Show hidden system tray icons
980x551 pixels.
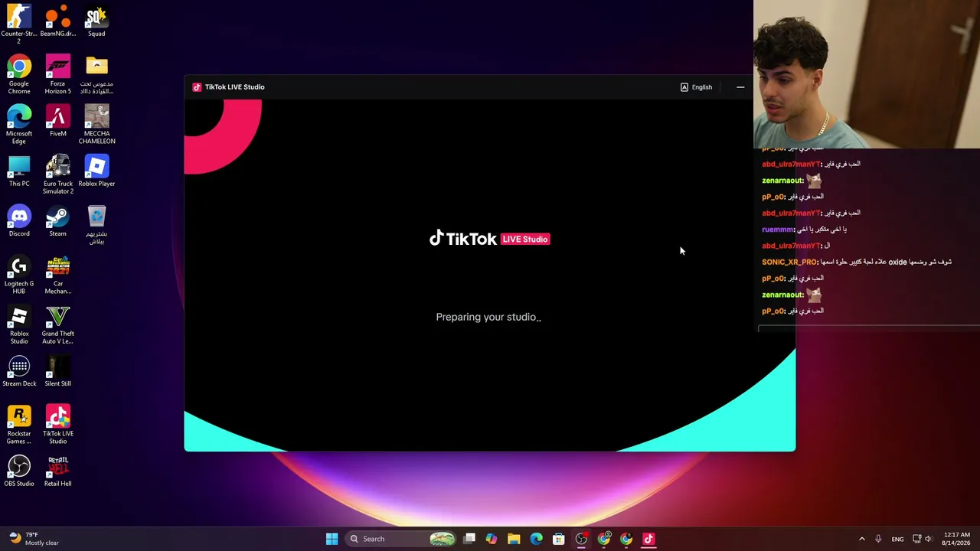[861, 539]
